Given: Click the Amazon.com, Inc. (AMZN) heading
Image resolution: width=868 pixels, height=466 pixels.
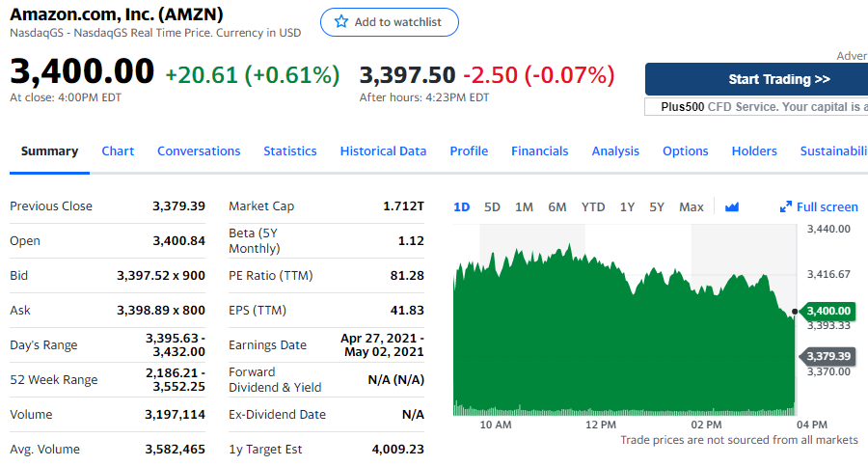Looking at the screenshot, I should (x=117, y=14).
